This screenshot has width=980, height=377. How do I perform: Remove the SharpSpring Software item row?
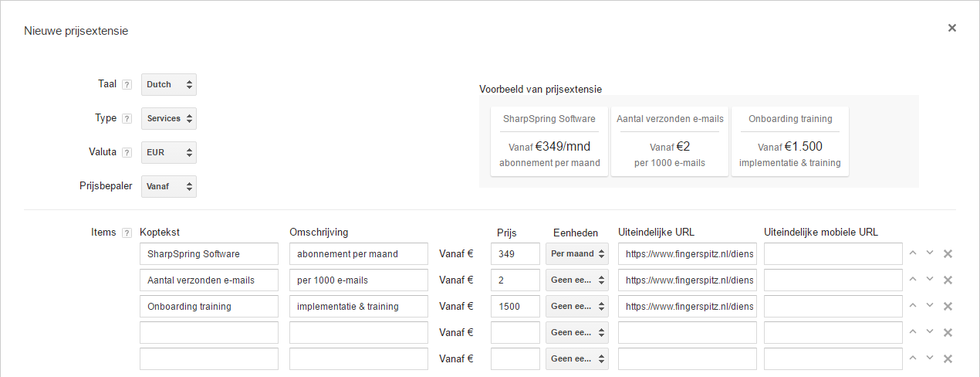point(948,253)
